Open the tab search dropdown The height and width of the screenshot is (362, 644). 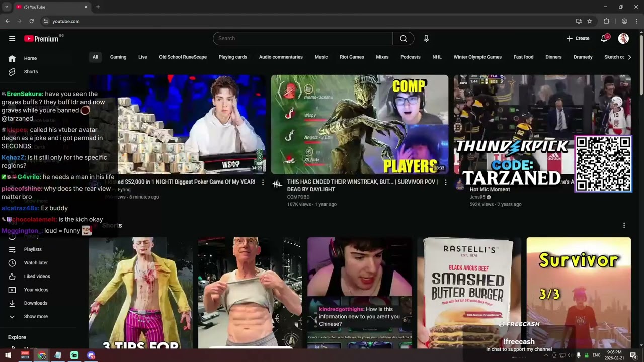pyautogui.click(x=7, y=7)
